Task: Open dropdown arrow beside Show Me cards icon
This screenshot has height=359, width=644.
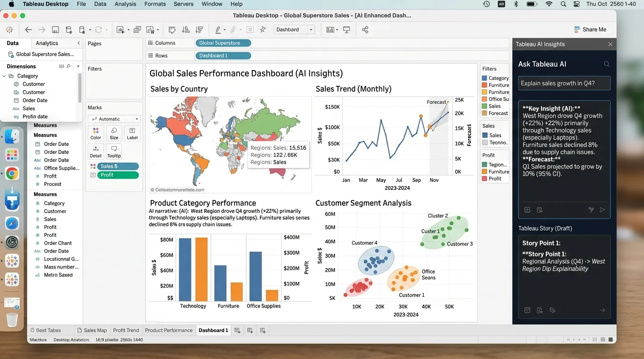Action: pyautogui.click(x=337, y=30)
